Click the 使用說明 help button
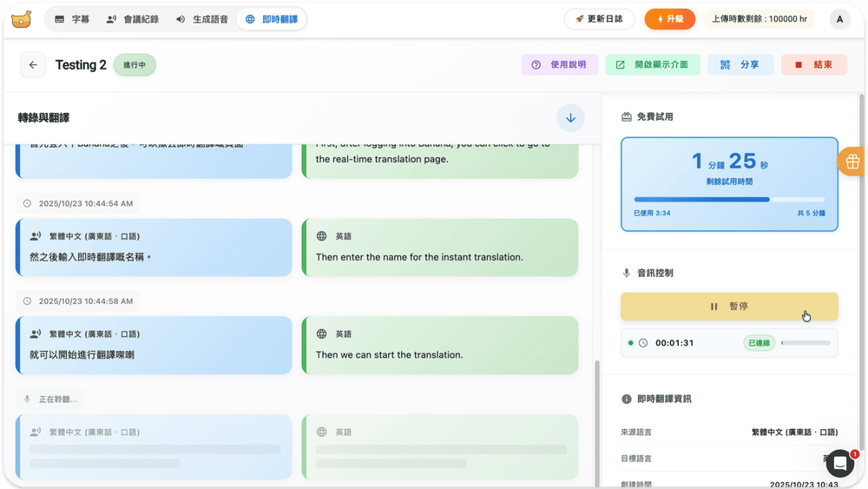The width and height of the screenshot is (868, 489). coord(558,65)
